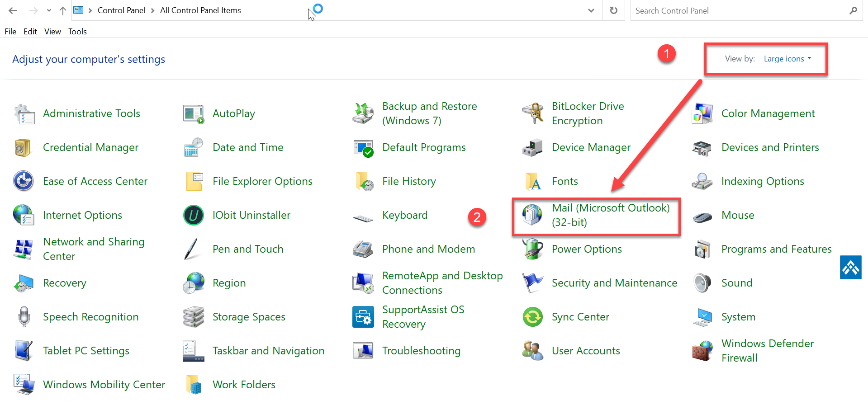Click the blue floating widget icon
This screenshot has width=868, height=419.
[851, 268]
